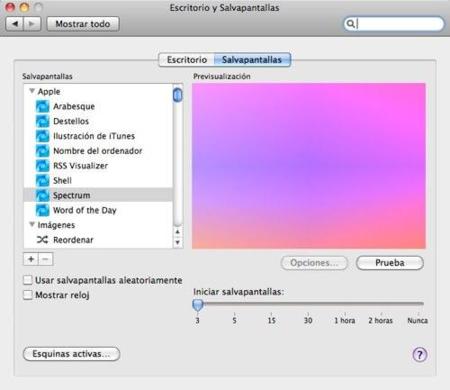Image resolution: width=450 pixels, height=390 pixels.
Task: Collapse the Imágenes group triangle
Action: point(32,225)
